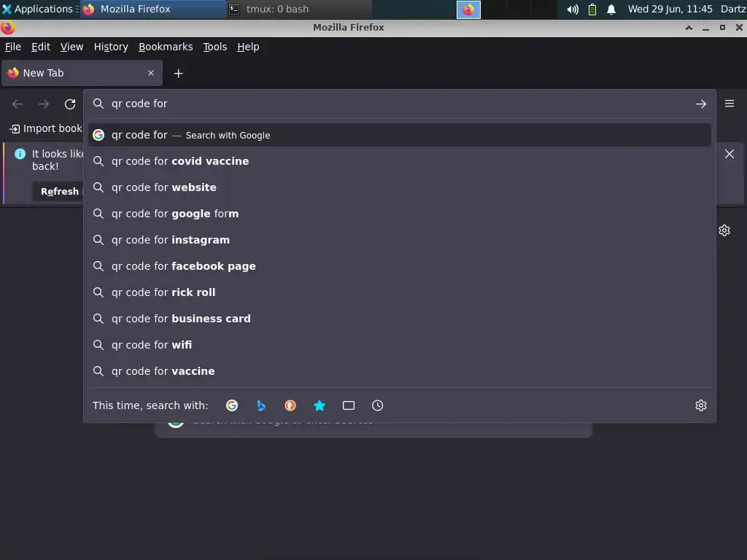Click the date and time clock
Screen dimensions: 747x560
(670, 9)
